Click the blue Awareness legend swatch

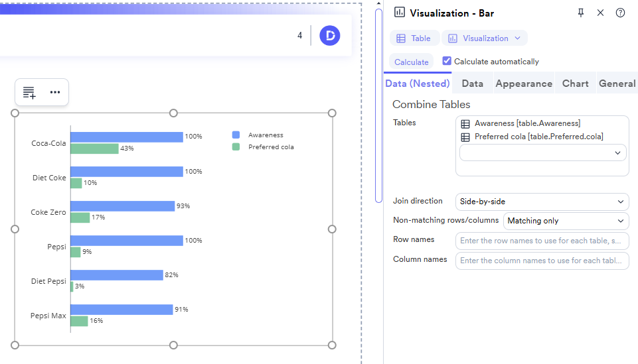coord(236,135)
